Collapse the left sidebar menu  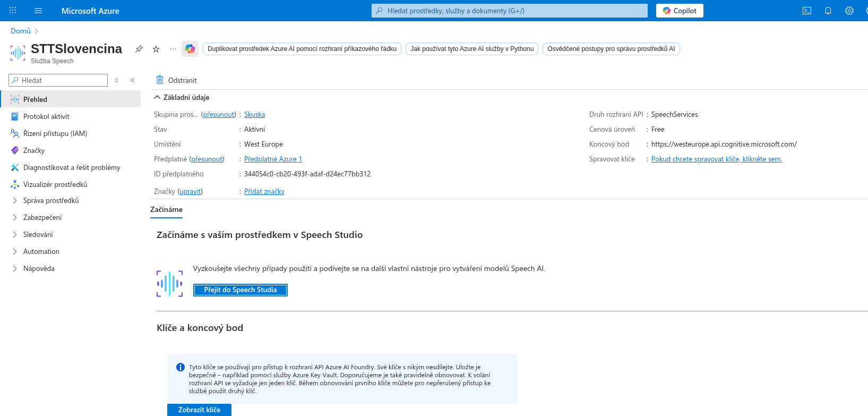pos(132,80)
